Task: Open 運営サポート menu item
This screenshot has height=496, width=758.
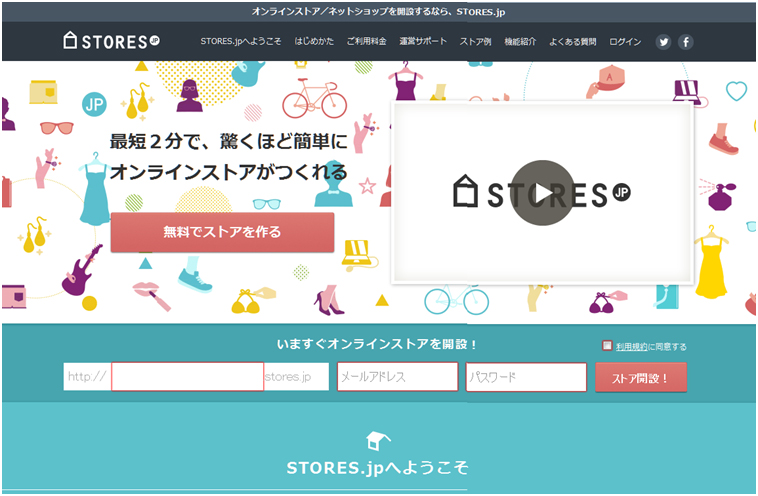Action: [423, 42]
